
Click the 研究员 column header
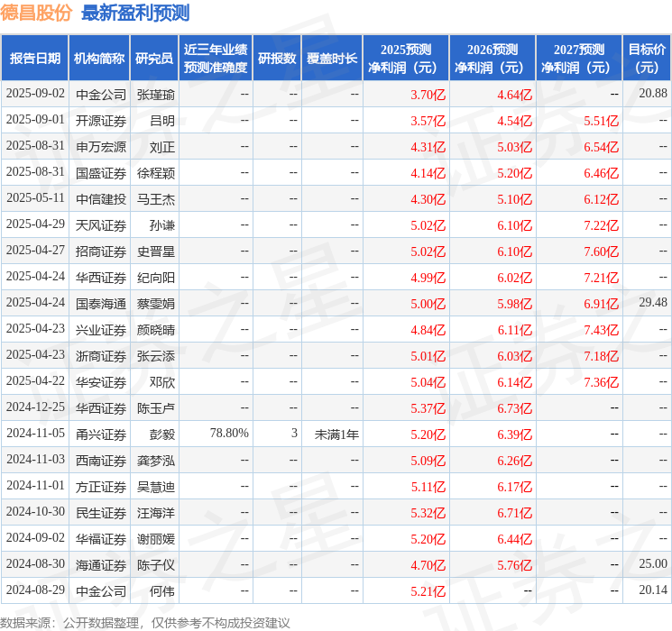[x=154, y=59]
